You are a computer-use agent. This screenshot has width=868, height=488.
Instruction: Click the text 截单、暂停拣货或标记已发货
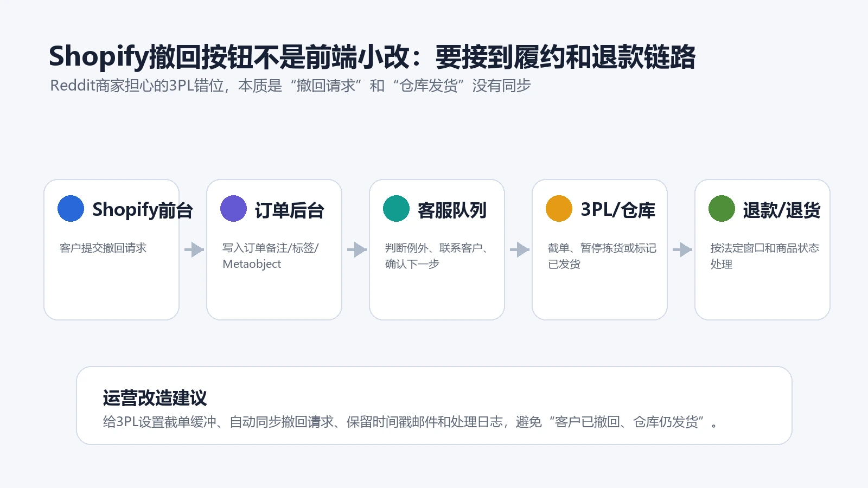point(602,256)
